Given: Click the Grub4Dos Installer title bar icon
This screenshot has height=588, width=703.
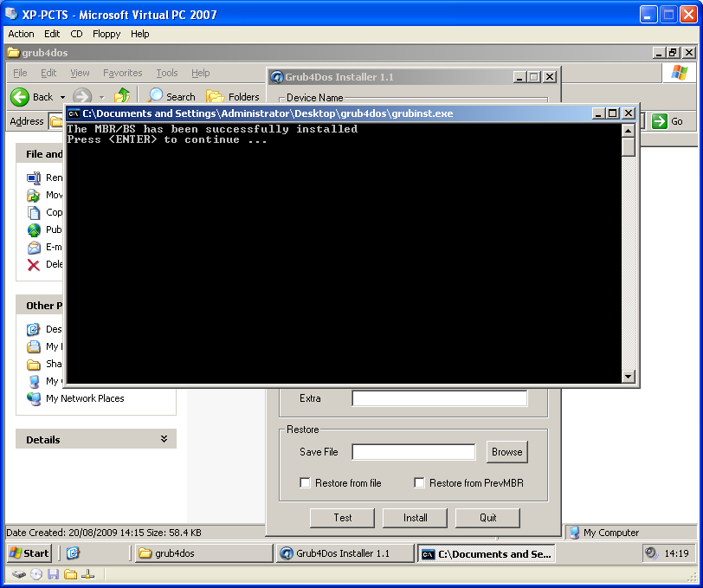Looking at the screenshot, I should coord(277,77).
